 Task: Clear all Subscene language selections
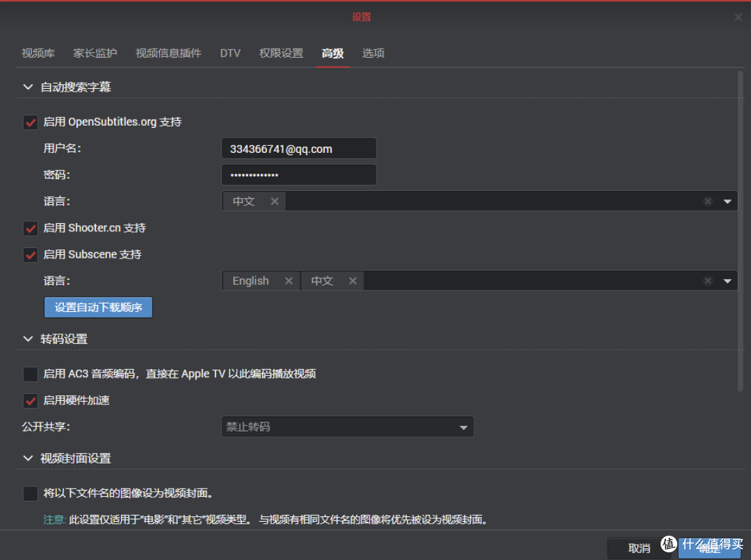coord(708,281)
